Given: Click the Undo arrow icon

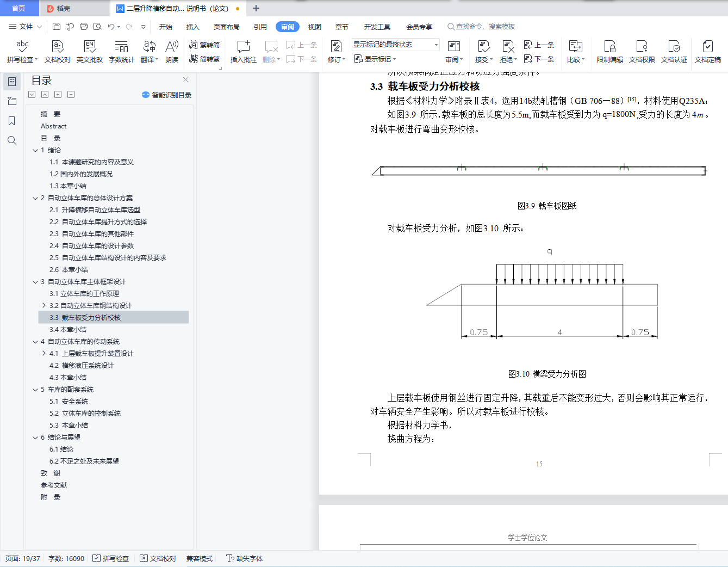Looking at the screenshot, I should click(x=111, y=26).
